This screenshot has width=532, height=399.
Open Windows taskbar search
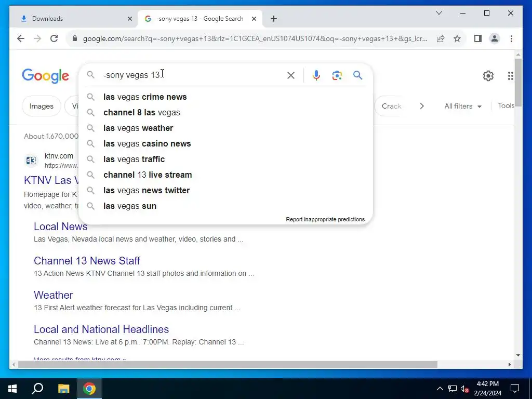click(x=37, y=389)
